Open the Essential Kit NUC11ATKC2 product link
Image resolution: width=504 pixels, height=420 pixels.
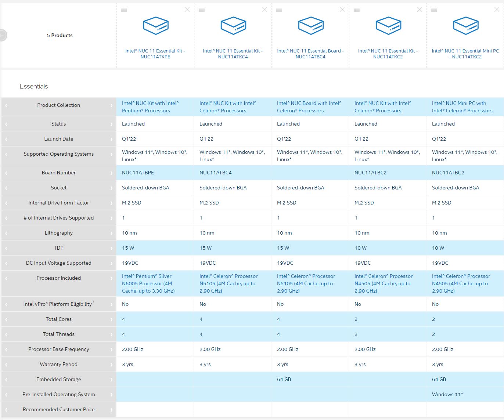point(388,54)
